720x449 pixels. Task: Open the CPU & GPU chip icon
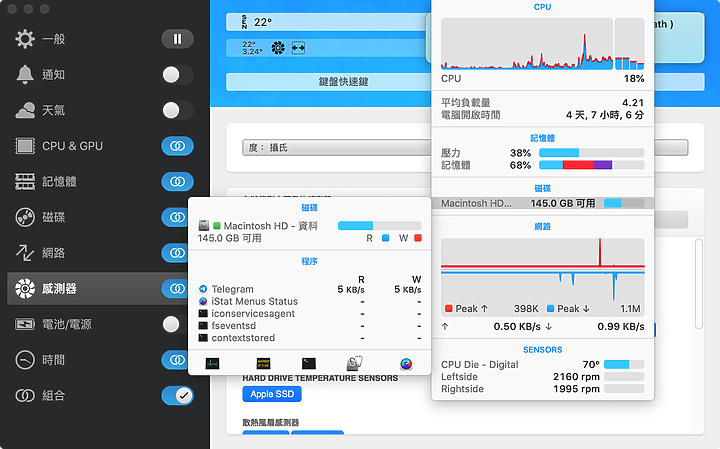pos(25,146)
